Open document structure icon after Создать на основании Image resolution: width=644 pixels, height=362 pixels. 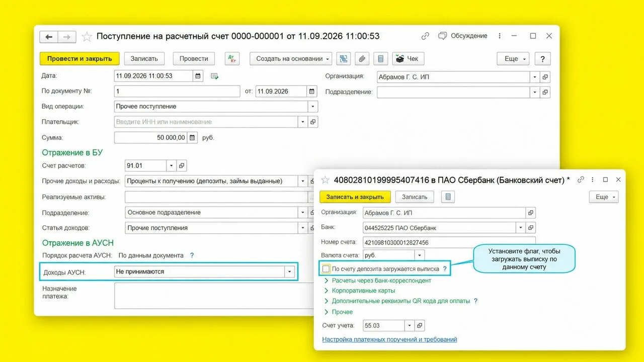344,58
